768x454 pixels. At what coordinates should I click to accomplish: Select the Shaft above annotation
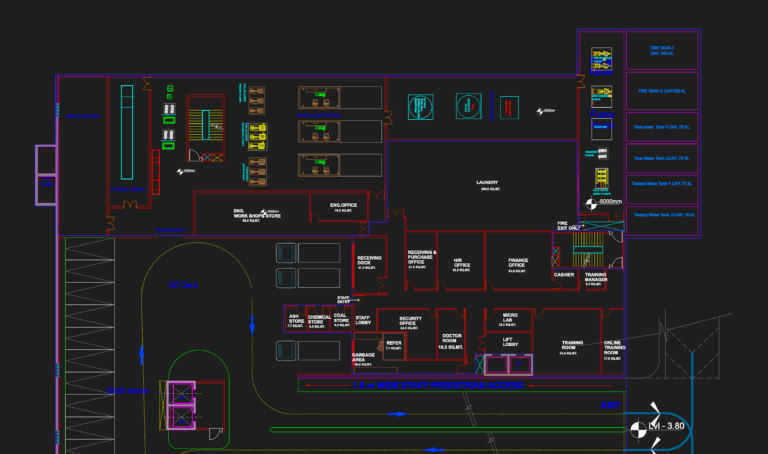[127, 390]
